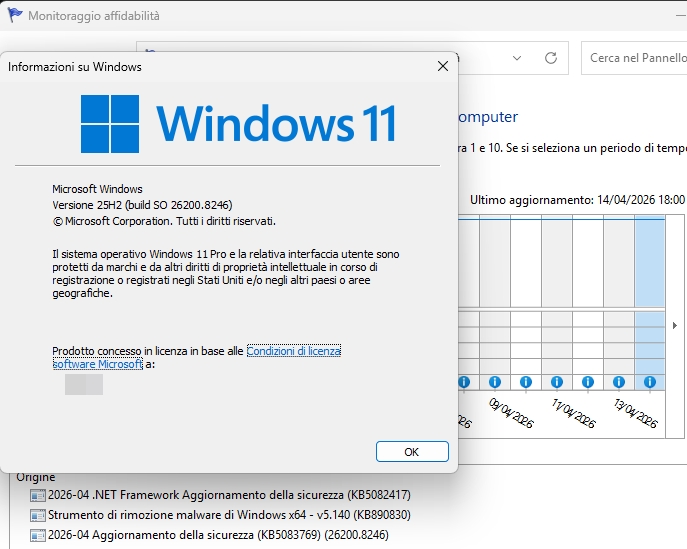This screenshot has width=687, height=549.
Task: Click the 13/04/2026 date label
Action: tap(636, 413)
